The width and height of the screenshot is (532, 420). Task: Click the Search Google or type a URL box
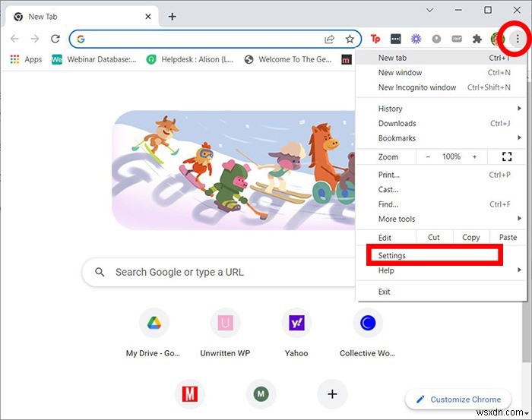pyautogui.click(x=219, y=272)
